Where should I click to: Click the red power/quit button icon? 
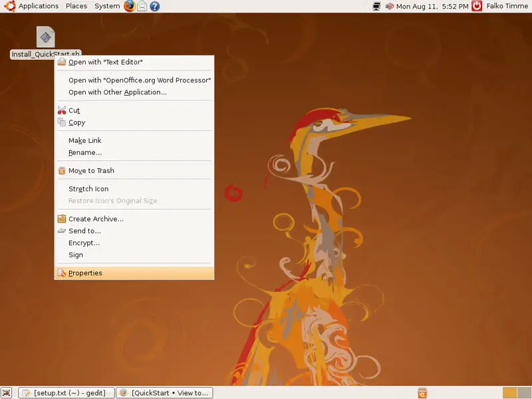tap(477, 6)
